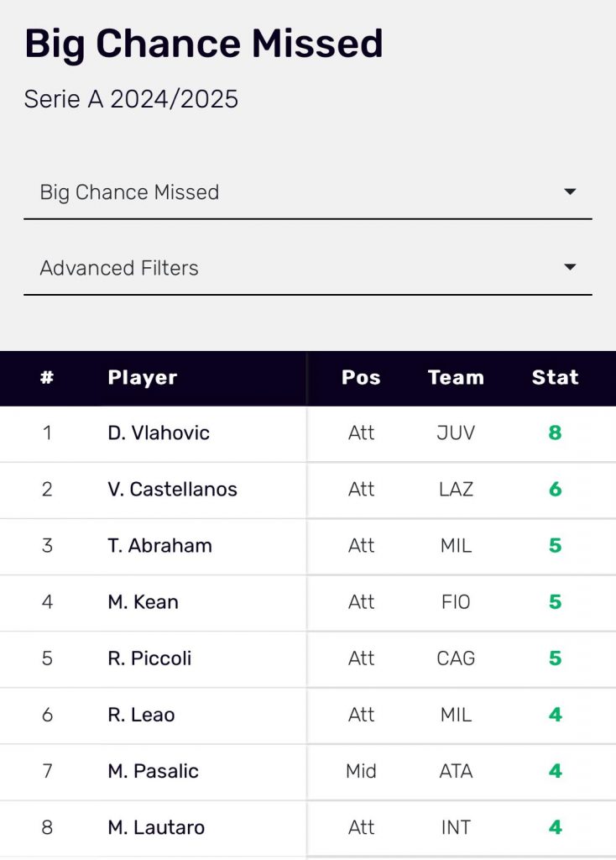Click the LAZ team abbreviation

456,490
